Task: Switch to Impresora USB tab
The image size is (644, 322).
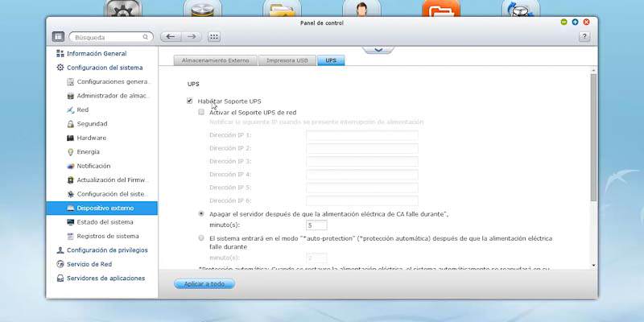Action: [x=287, y=60]
